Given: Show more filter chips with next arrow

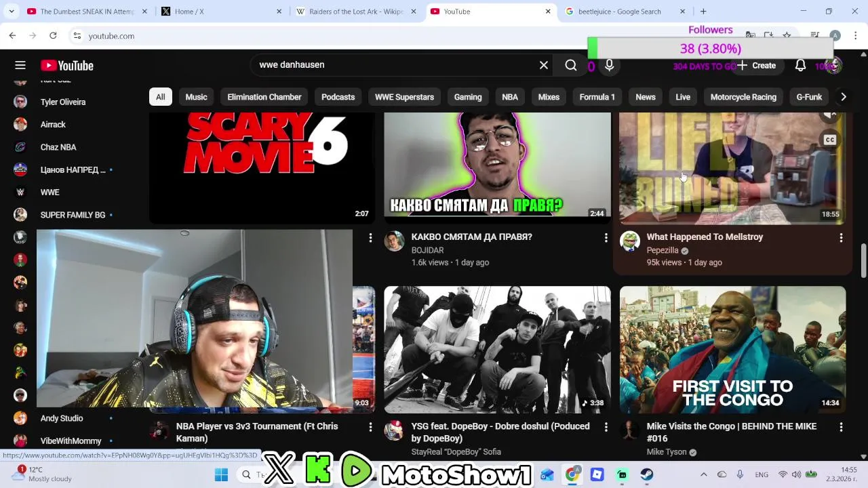Looking at the screenshot, I should (x=843, y=97).
